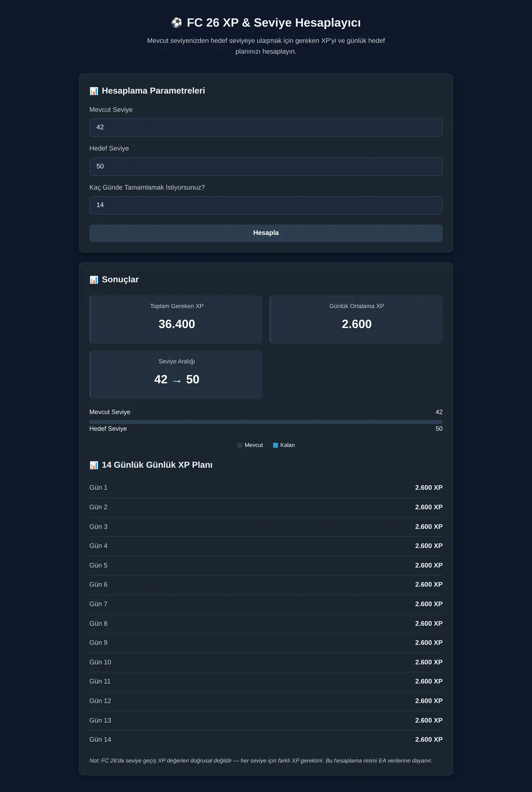Screen dimensions: 532x792
Task: Click the Gün 8 row label
Action: (98, 623)
